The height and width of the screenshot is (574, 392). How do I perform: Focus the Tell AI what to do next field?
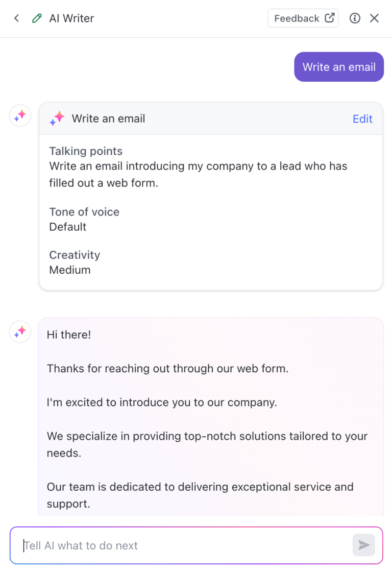(x=153, y=545)
